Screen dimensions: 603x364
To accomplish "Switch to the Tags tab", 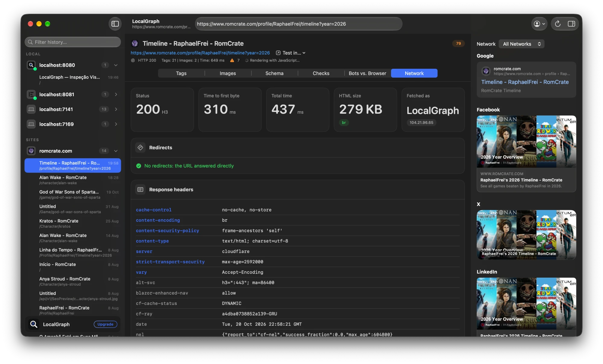I will point(181,73).
